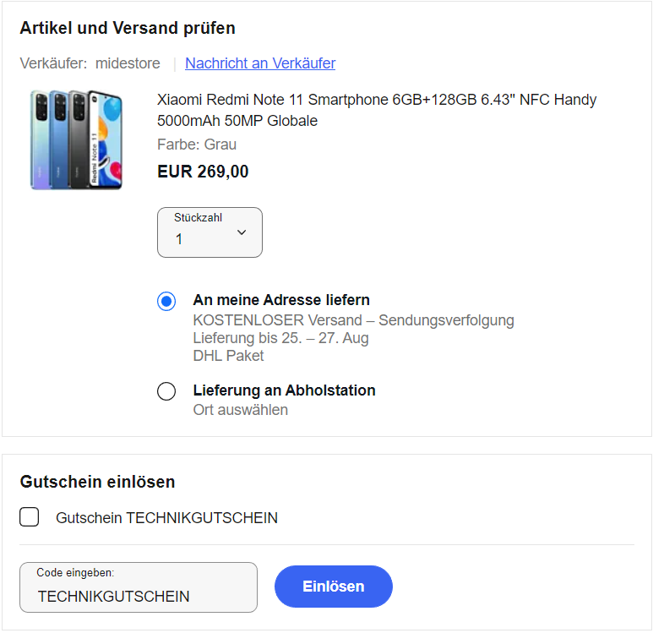The height and width of the screenshot is (644, 664).
Task: Click the Ort auswählen text under Abholstation
Action: pos(241,410)
